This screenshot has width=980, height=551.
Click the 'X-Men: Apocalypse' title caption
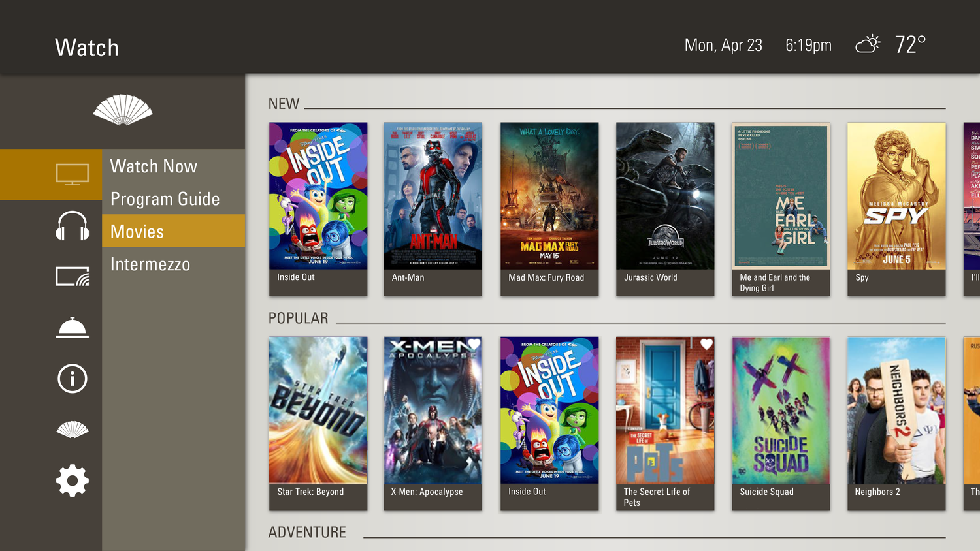(x=427, y=492)
